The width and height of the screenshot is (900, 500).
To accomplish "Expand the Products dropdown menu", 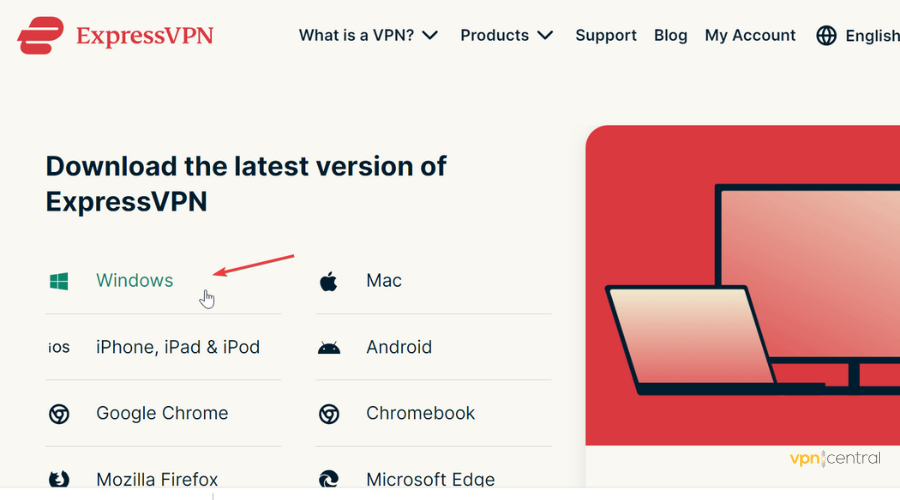I will (506, 35).
